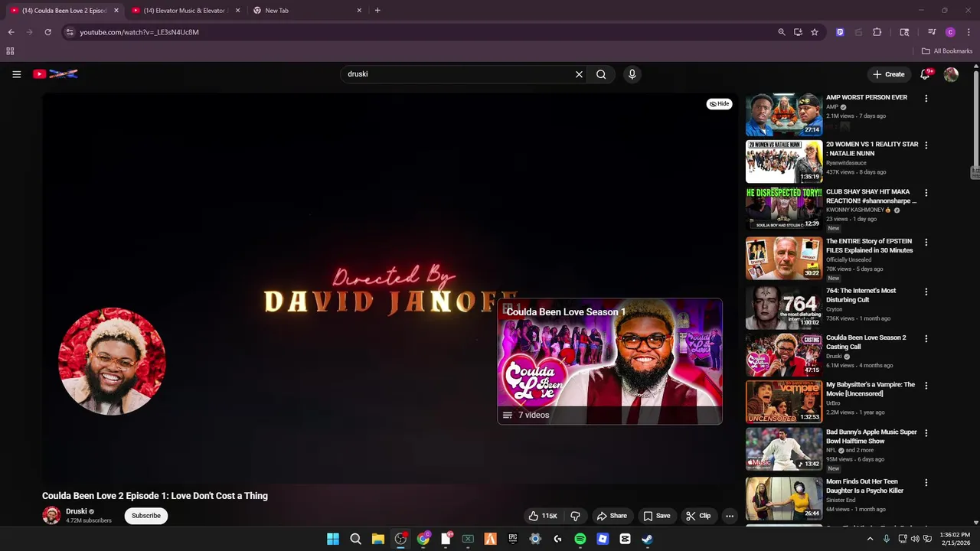Switch to the New Tab tab
This screenshot has width=980, height=551.
coord(305,11)
